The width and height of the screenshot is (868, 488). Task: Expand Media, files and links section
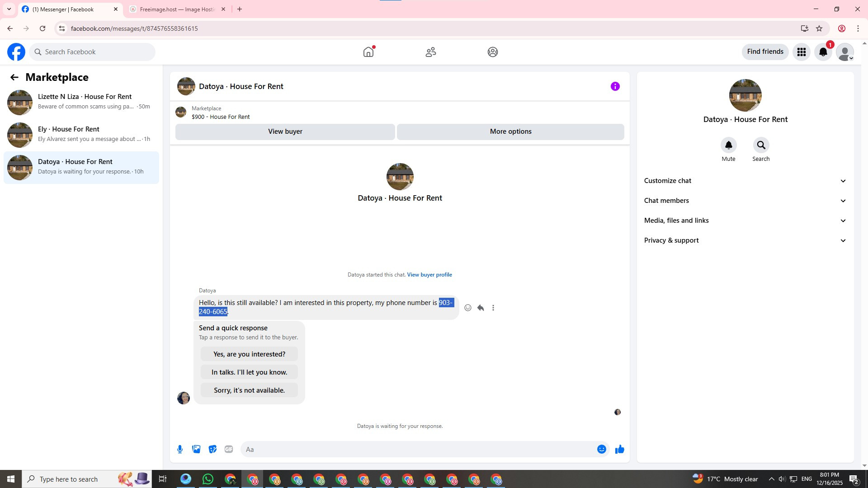tap(745, 221)
